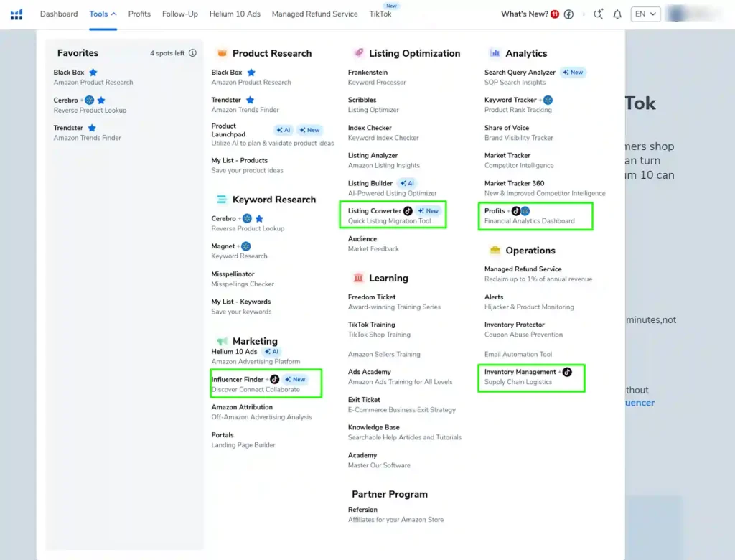Open Audience Market Feedback
Screen dimensions: 735x560
pos(373,243)
